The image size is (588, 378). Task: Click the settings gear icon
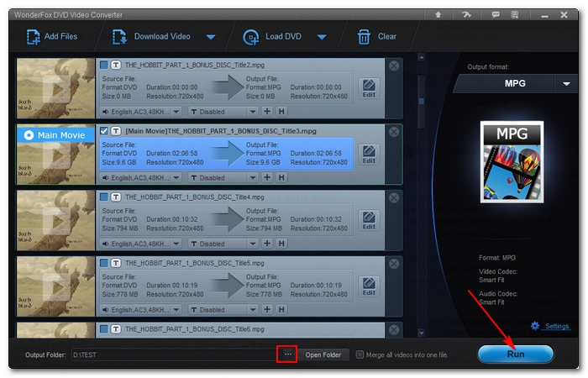[x=535, y=326]
